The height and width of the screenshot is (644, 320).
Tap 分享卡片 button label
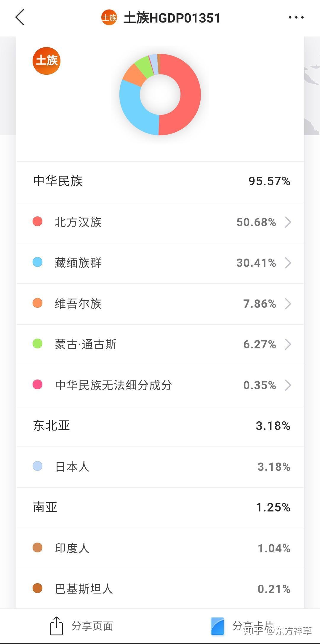point(252,625)
